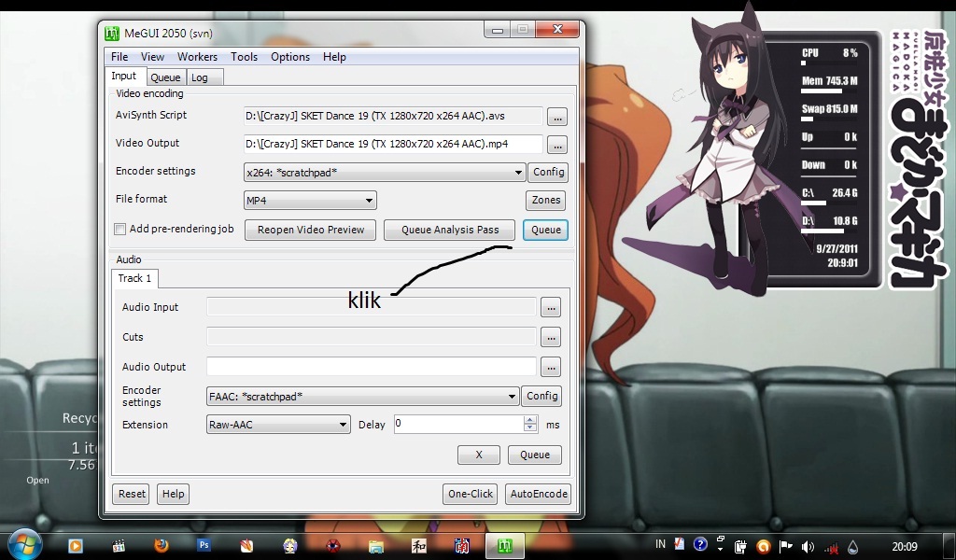Open the Workers menu
Image resolution: width=956 pixels, height=560 pixels.
coord(197,57)
